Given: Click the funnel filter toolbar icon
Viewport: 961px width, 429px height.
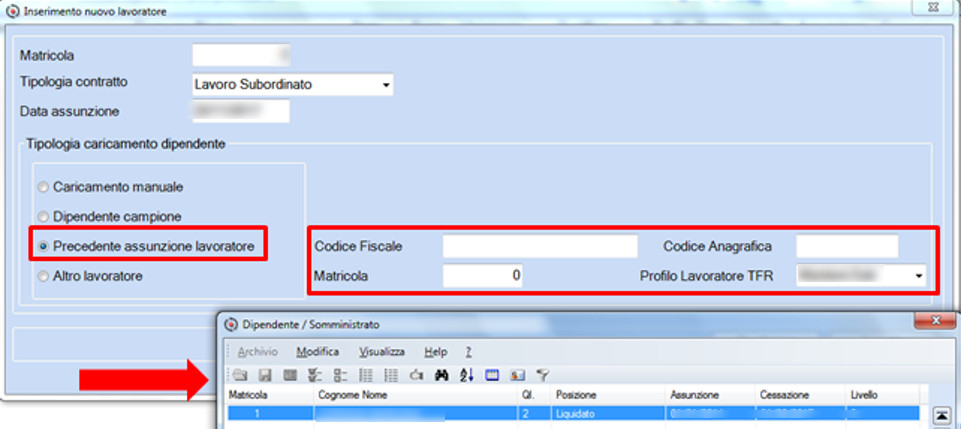Looking at the screenshot, I should (x=542, y=374).
